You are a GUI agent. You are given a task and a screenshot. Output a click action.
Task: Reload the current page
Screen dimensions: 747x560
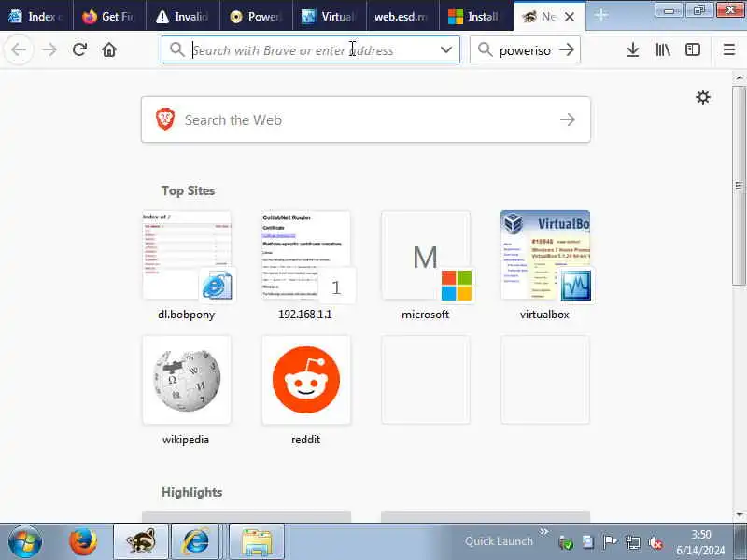pos(79,49)
